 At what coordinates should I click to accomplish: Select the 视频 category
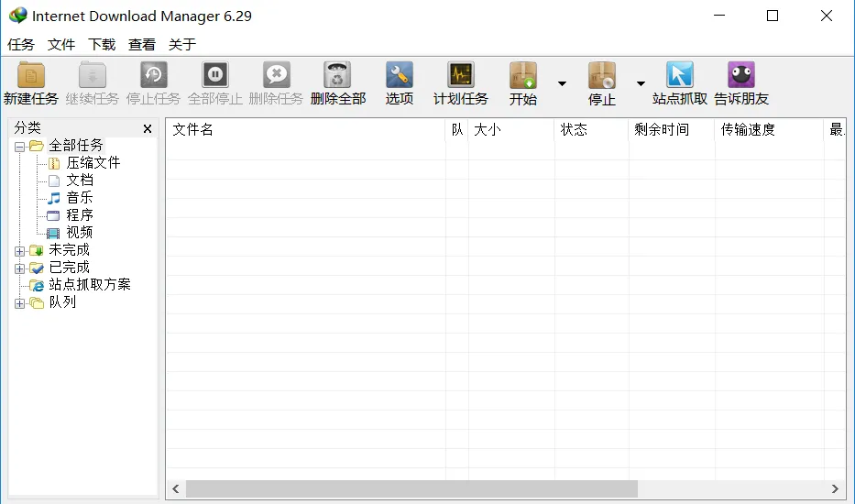(x=80, y=233)
